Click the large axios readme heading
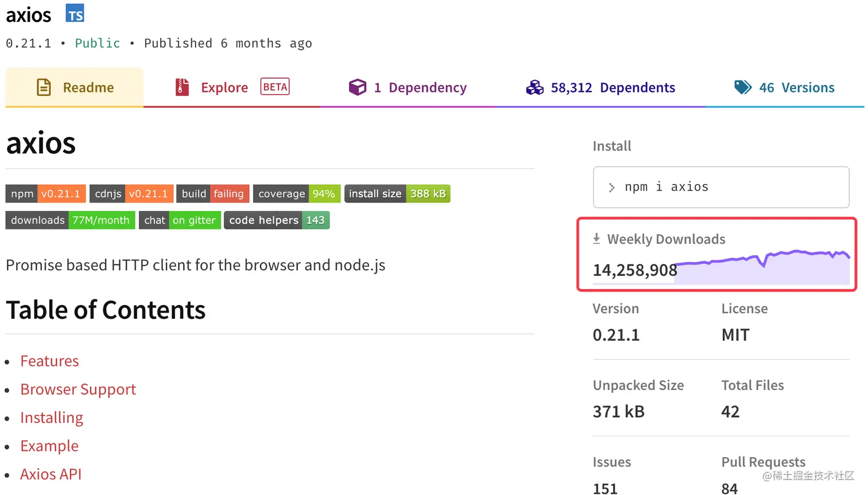 [x=41, y=143]
